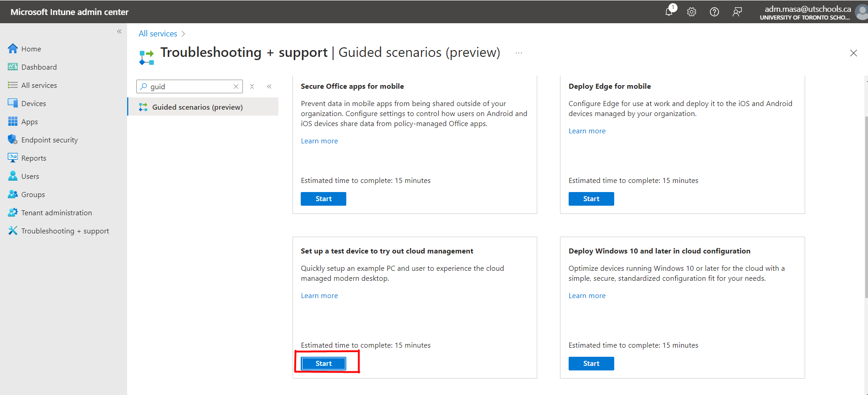868x395 pixels.
Task: Open the Users section label
Action: click(30, 176)
